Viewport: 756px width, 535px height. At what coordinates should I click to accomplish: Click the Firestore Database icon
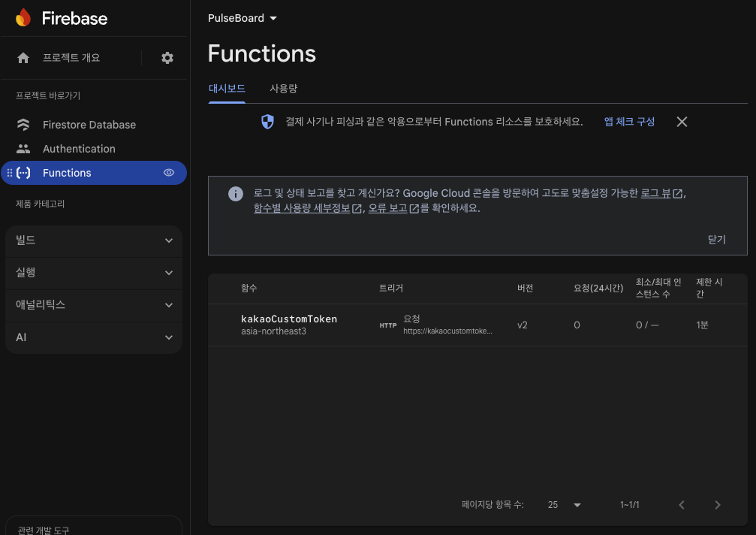(23, 125)
